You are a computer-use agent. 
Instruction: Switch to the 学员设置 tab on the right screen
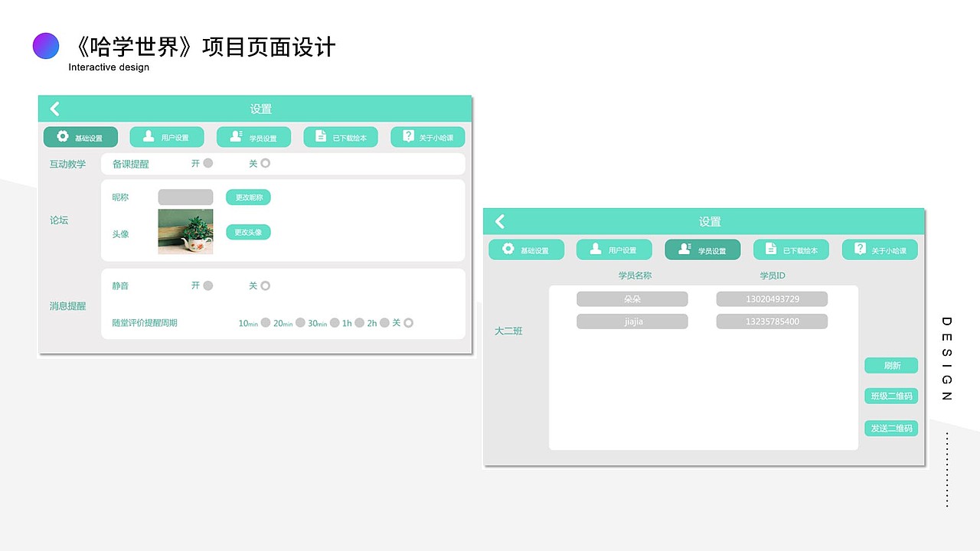[x=702, y=249]
